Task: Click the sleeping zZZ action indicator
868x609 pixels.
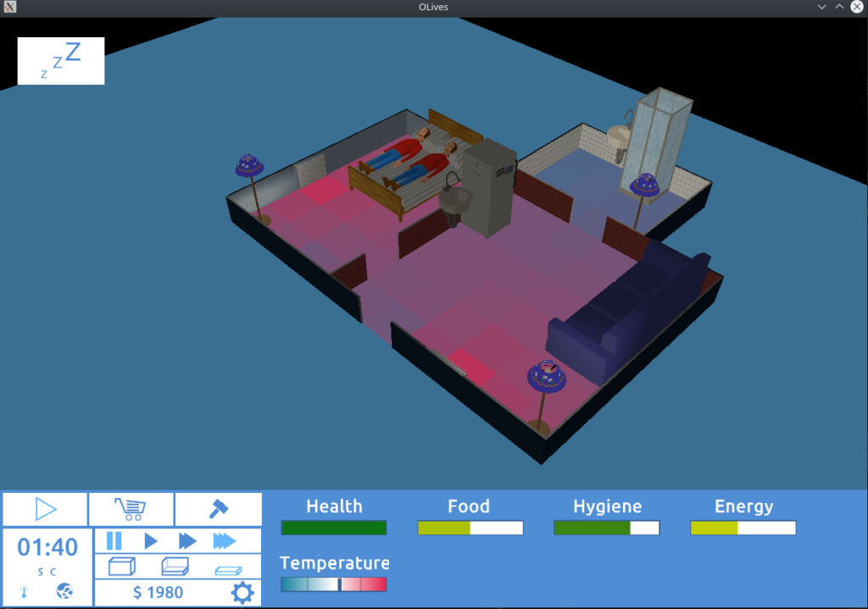Action: click(x=61, y=61)
